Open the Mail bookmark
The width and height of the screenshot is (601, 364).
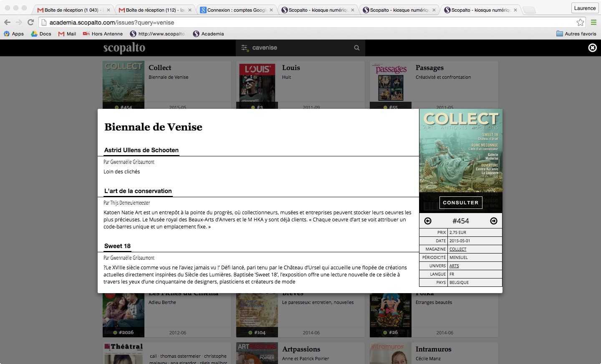(67, 34)
